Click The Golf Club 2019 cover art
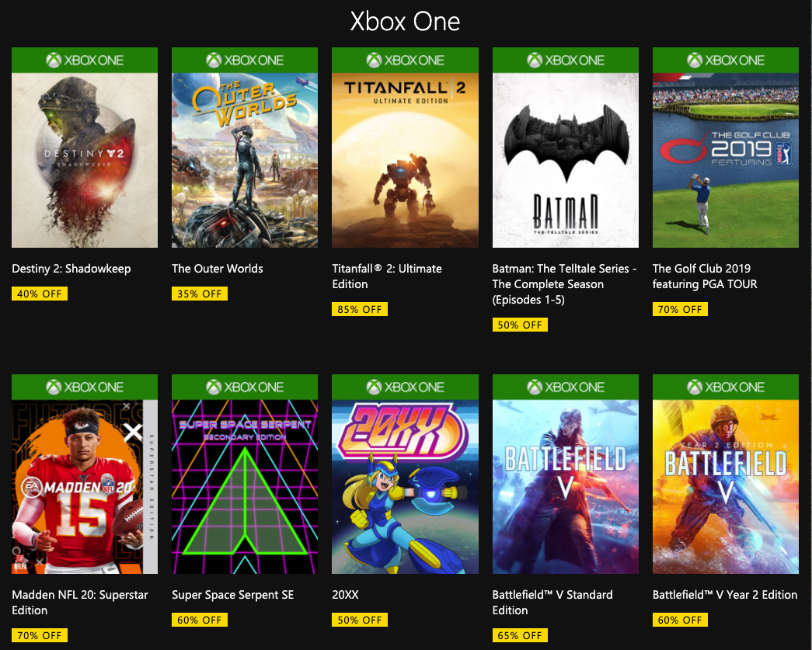The width and height of the screenshot is (812, 650). [x=726, y=160]
